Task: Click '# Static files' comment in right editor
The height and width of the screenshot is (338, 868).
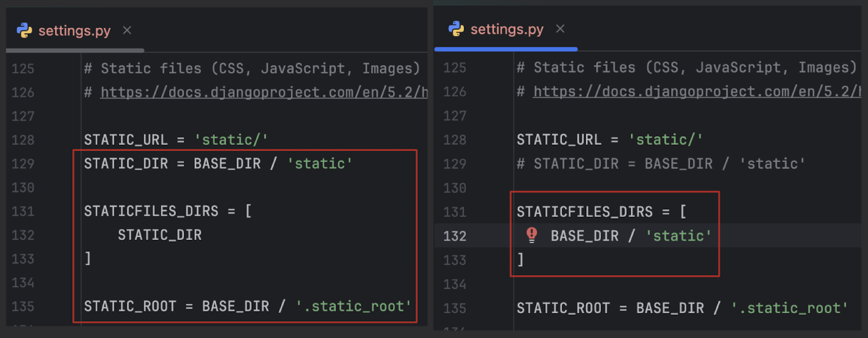Action: pos(687,68)
